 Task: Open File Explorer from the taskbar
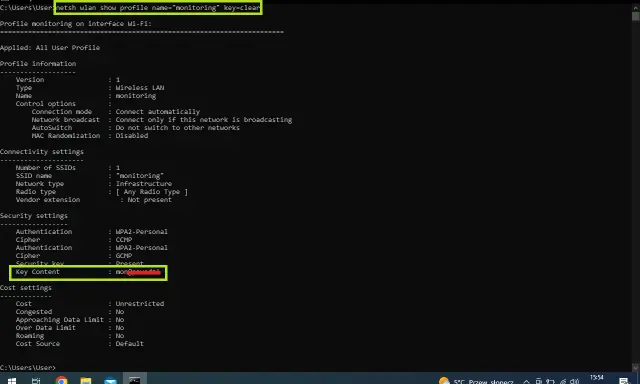[86, 380]
